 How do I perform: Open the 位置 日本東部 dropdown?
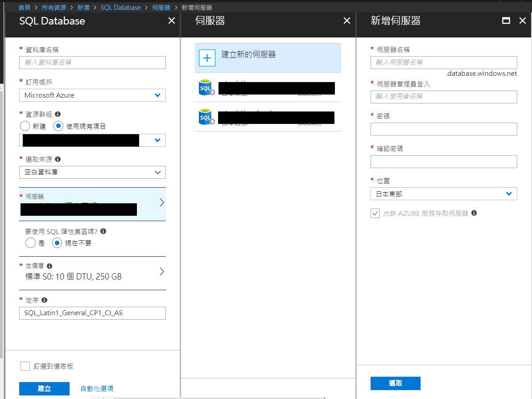(444, 194)
